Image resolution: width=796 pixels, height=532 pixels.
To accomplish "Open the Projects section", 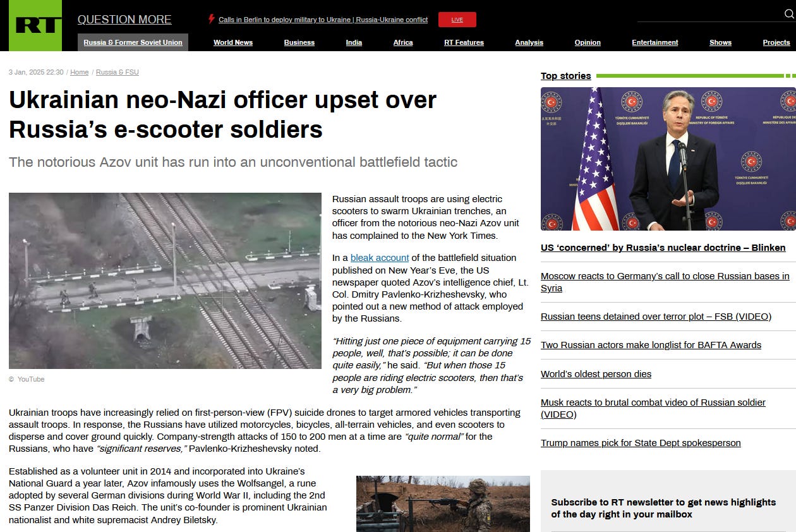I will pyautogui.click(x=776, y=42).
